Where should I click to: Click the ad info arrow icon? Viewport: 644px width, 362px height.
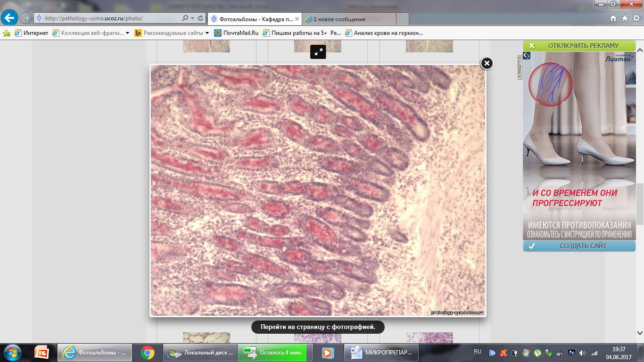click(x=527, y=56)
